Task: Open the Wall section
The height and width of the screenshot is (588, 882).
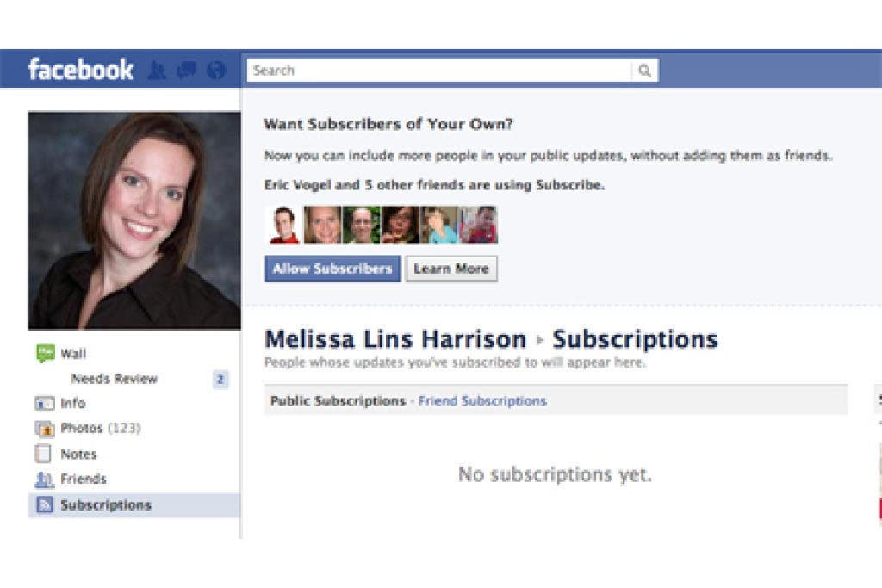Action: click(73, 354)
